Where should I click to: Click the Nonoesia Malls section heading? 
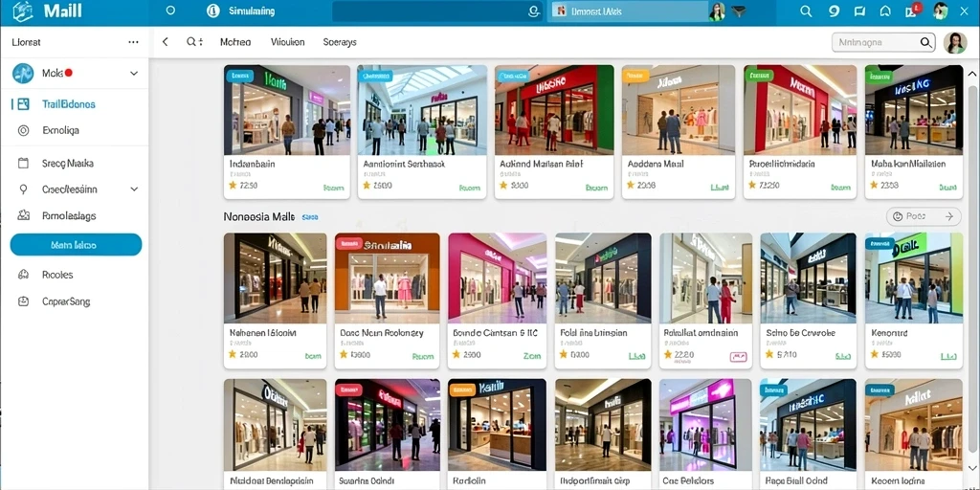pyautogui.click(x=258, y=217)
